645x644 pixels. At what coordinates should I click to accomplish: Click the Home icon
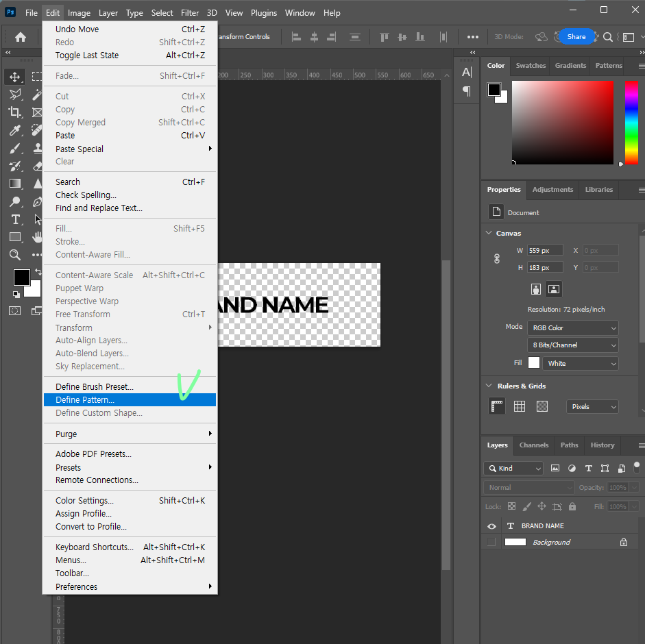click(x=21, y=37)
